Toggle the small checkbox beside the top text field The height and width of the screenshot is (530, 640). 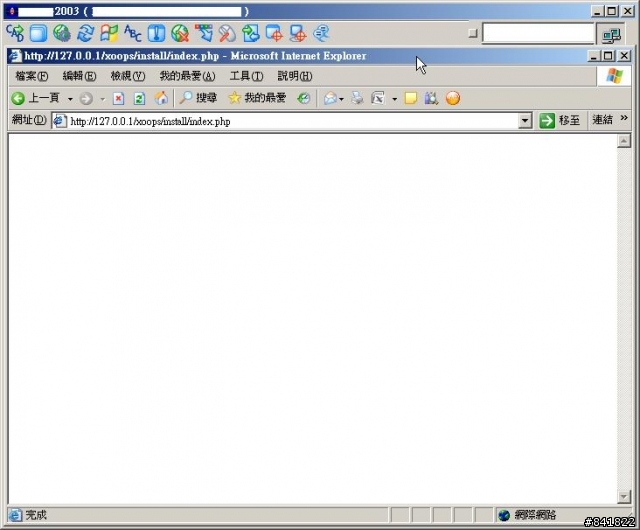coord(473,33)
